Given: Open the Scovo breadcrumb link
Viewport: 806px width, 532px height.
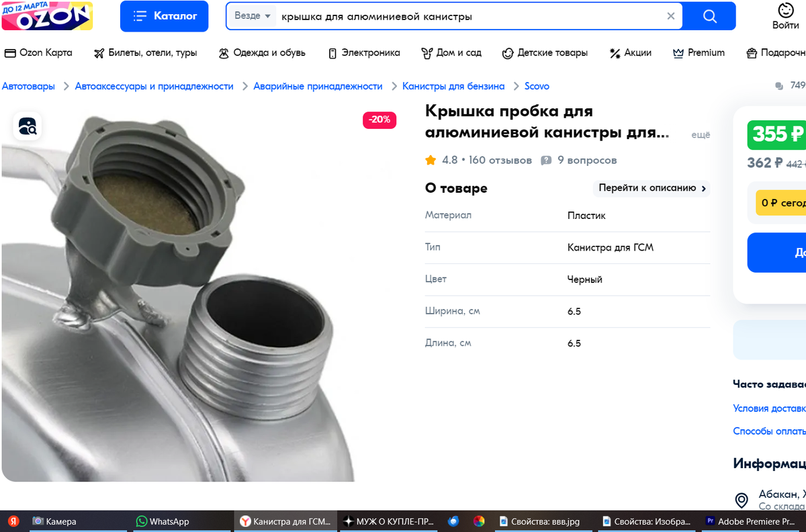Looking at the screenshot, I should (537, 86).
